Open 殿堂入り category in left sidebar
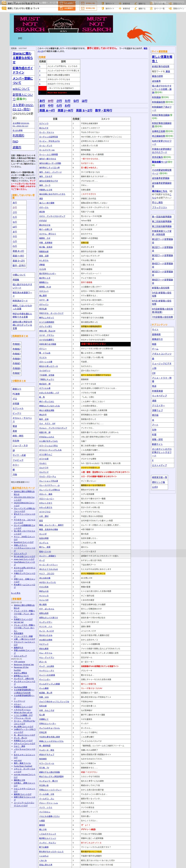186x868 pixels. point(17,389)
